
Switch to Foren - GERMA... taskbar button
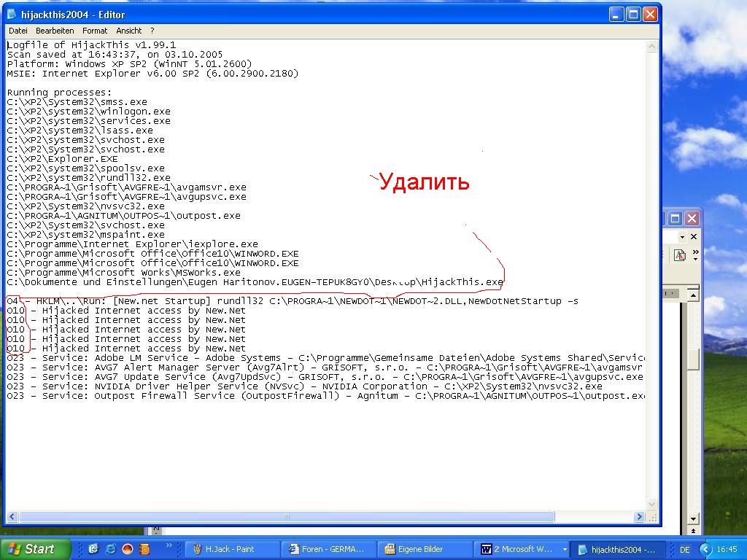pos(330,549)
